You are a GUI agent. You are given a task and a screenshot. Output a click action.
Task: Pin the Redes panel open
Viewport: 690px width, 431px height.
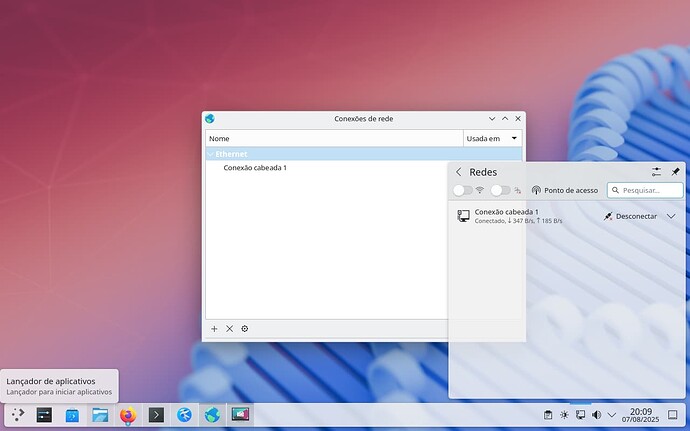point(676,172)
